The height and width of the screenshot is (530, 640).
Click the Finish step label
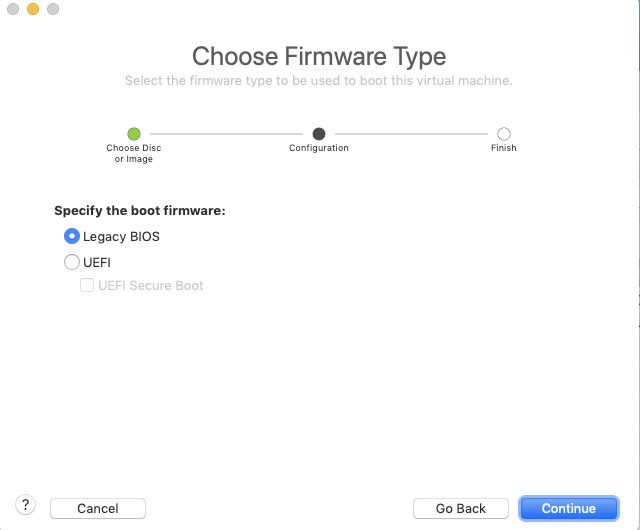(504, 148)
